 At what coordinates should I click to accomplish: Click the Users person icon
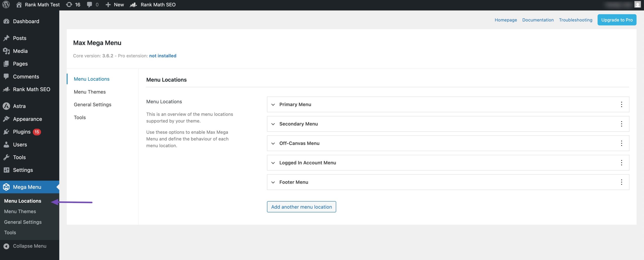point(6,145)
